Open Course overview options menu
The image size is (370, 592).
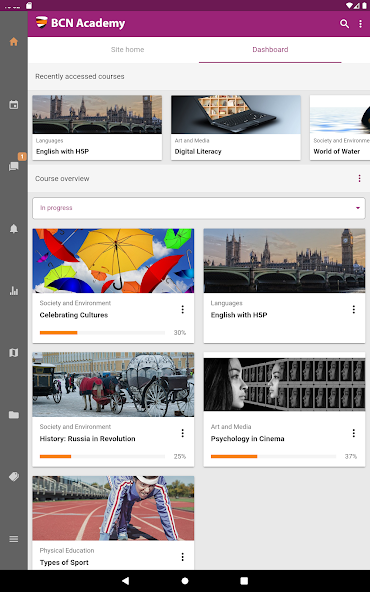point(359,179)
